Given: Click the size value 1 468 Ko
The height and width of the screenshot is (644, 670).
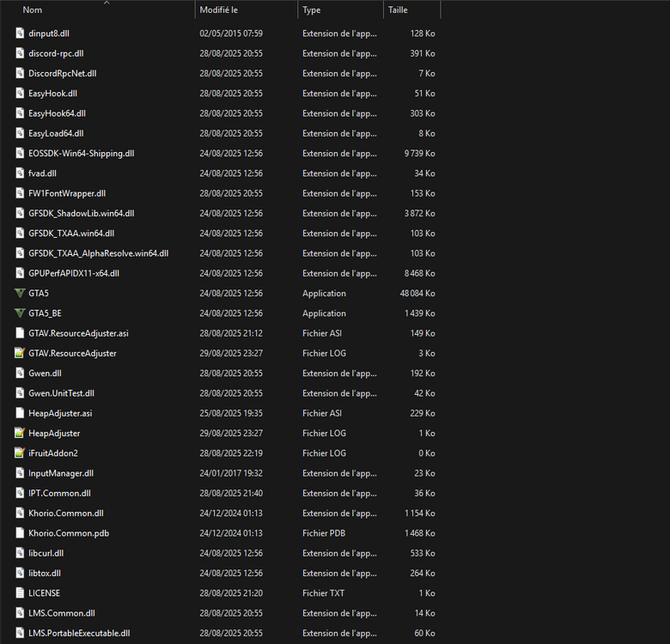Looking at the screenshot, I should pos(419,533).
